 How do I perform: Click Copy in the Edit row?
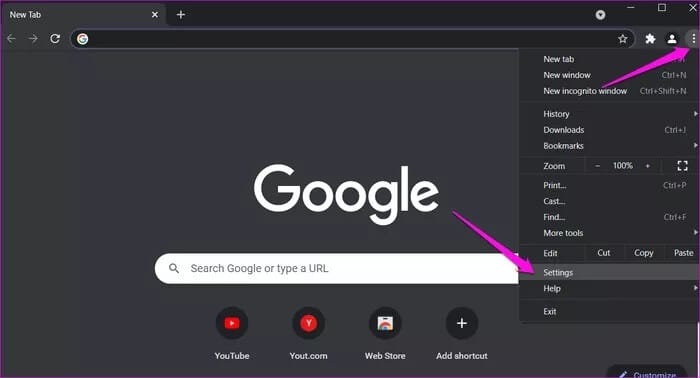(644, 253)
